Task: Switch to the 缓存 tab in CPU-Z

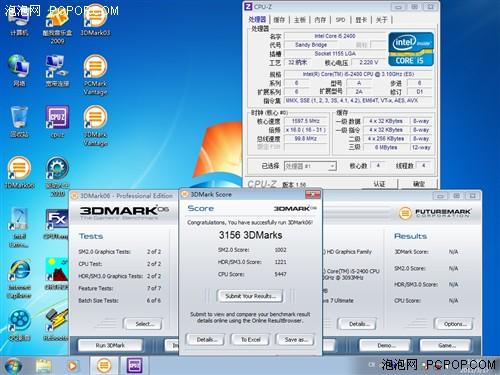Action: [x=279, y=20]
